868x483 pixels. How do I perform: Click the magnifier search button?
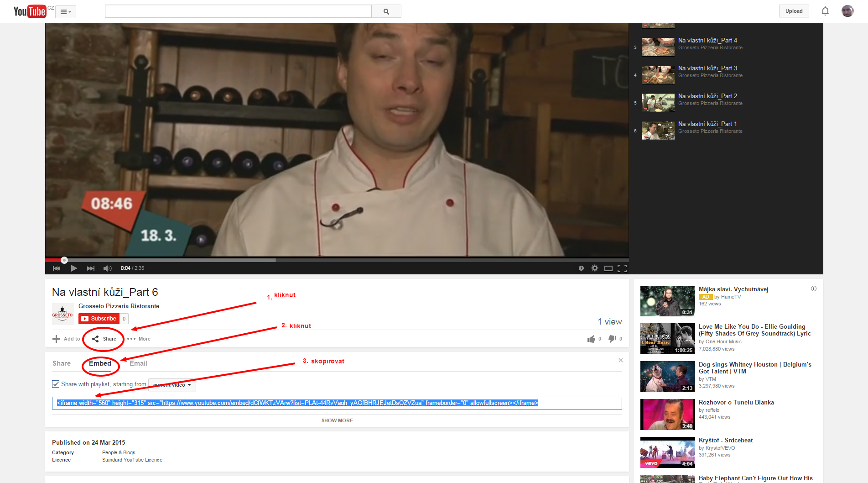coord(386,11)
